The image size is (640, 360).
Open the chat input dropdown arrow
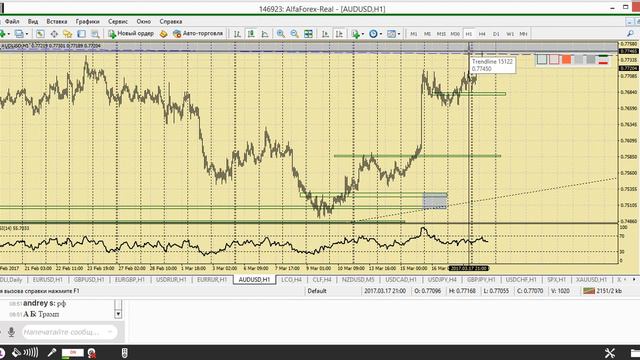pyautogui.click(x=110, y=332)
